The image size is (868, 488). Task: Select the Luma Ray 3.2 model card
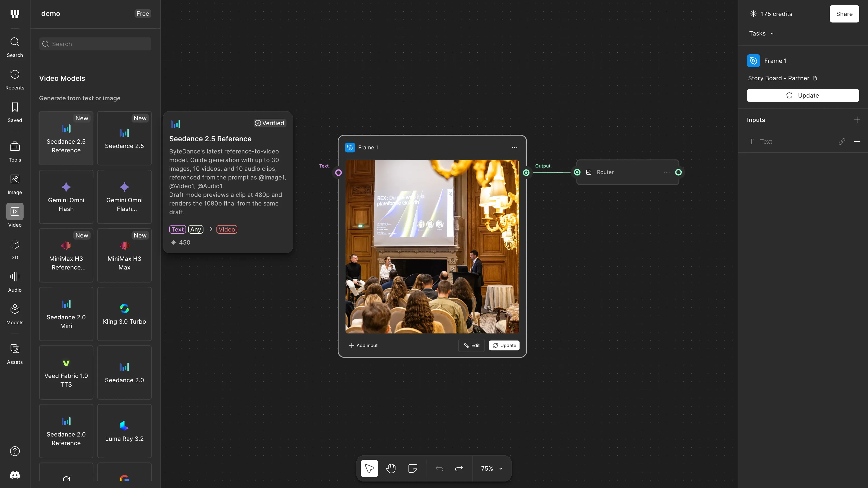124,431
